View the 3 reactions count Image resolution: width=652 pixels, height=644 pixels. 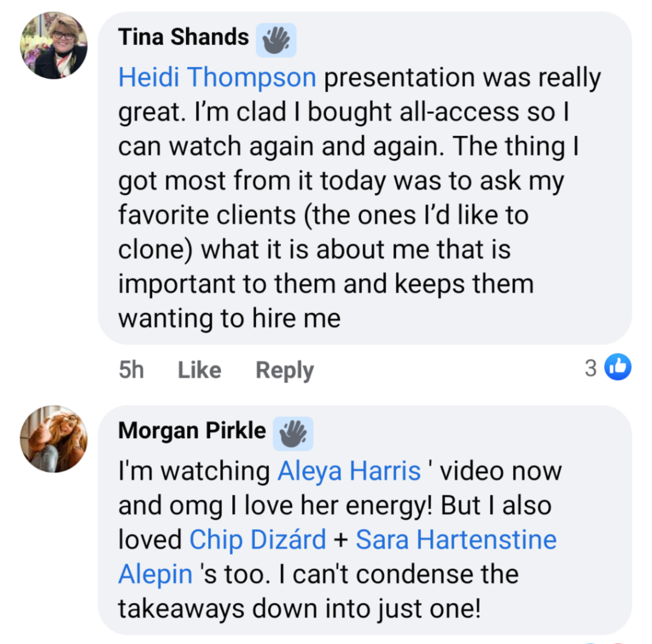(591, 368)
